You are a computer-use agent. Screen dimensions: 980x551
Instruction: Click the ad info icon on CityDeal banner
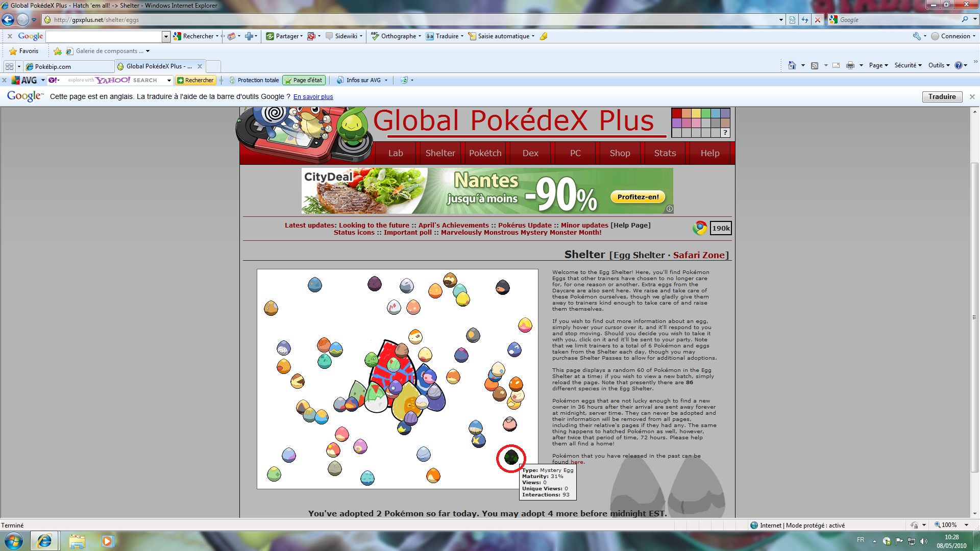[x=670, y=209]
